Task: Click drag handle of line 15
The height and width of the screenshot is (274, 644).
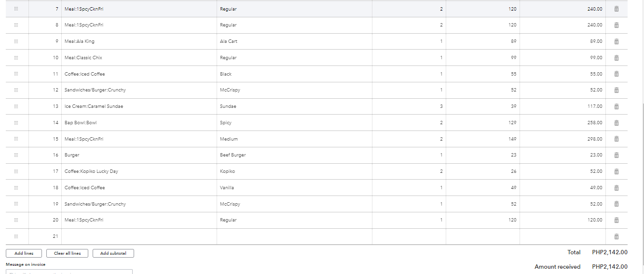Action: pos(16,139)
